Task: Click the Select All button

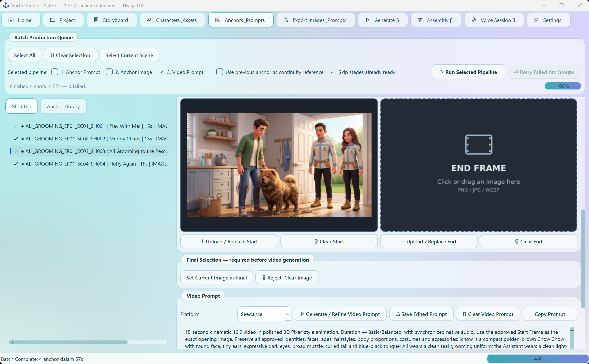Action: [25, 55]
